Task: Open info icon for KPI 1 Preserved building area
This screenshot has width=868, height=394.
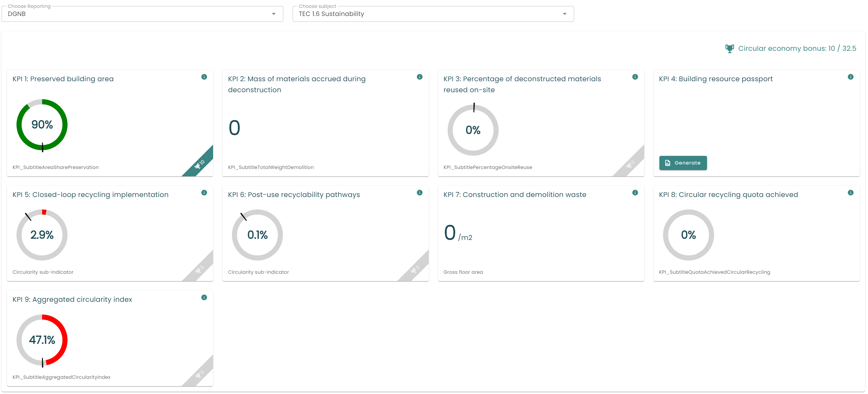Action: 204,77
